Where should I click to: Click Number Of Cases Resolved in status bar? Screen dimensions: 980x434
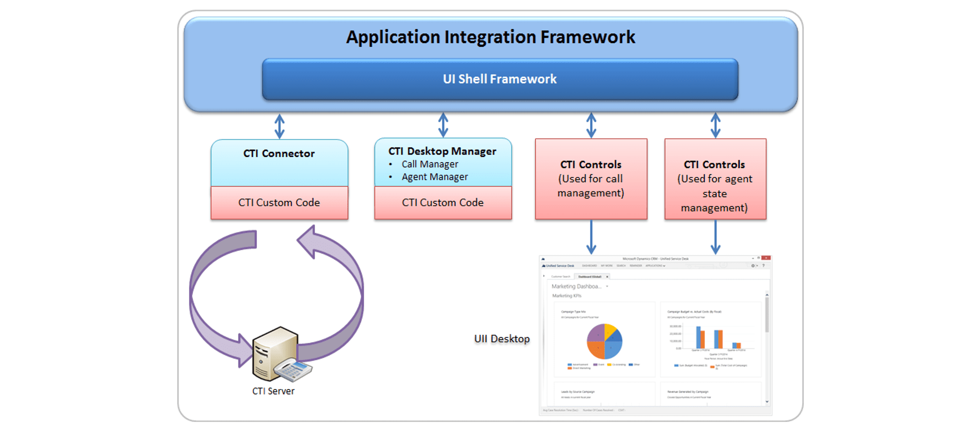598,410
